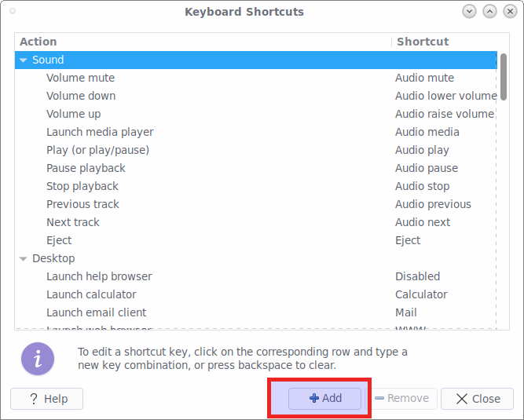Collapse the Desktop category
The image size is (524, 420).
24,258
